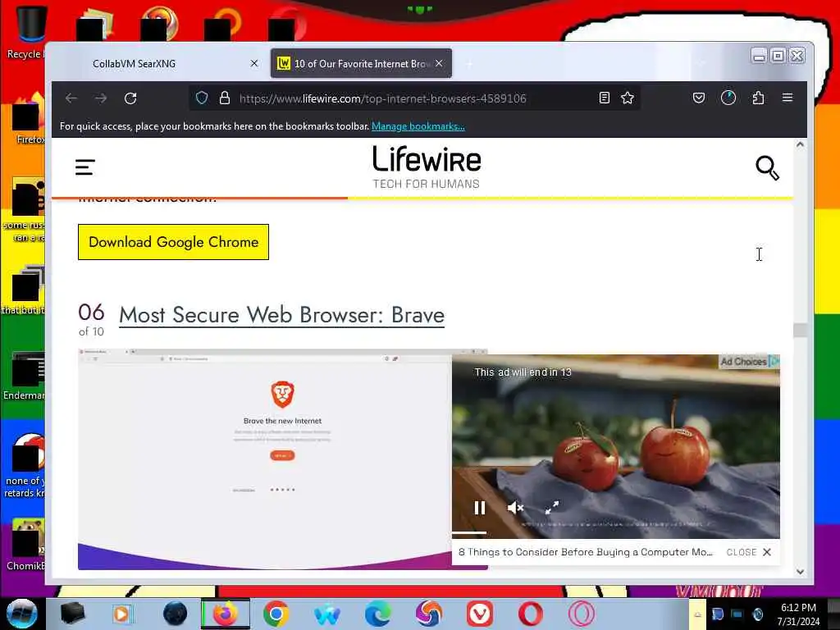
Task: Open Lifewire site navigation menu
Action: pos(85,167)
